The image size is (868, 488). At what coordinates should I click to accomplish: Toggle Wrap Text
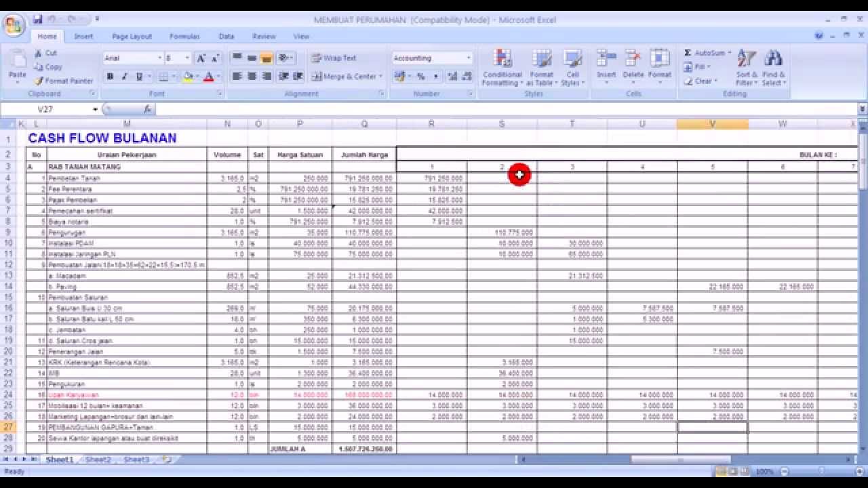click(x=334, y=58)
